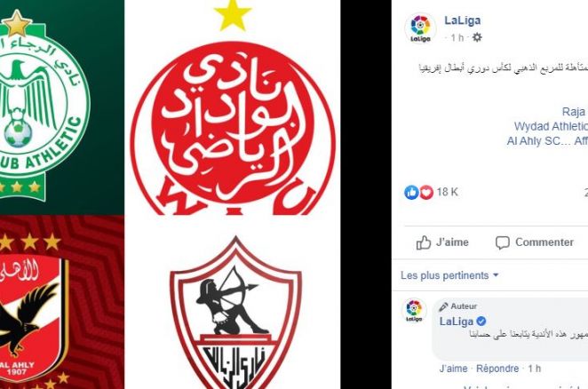Click Répondre under the LaLiga comment

[497, 369]
